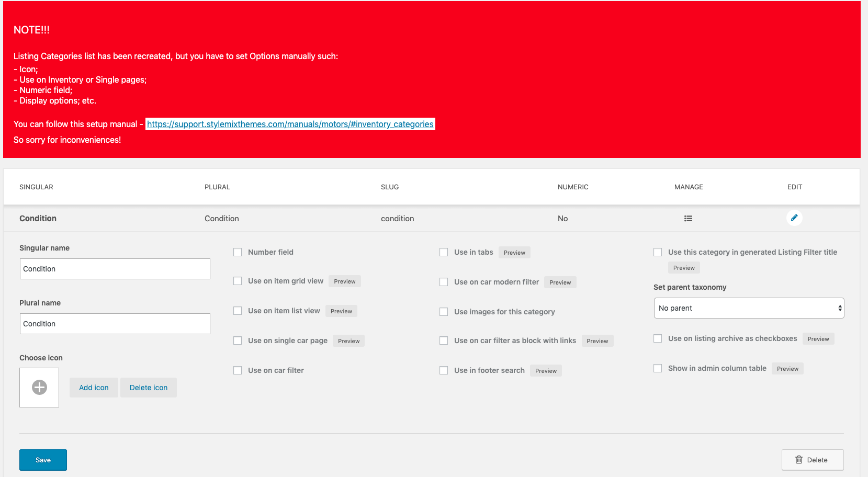Check Use this category in generated Listing Filter title

[x=658, y=252]
